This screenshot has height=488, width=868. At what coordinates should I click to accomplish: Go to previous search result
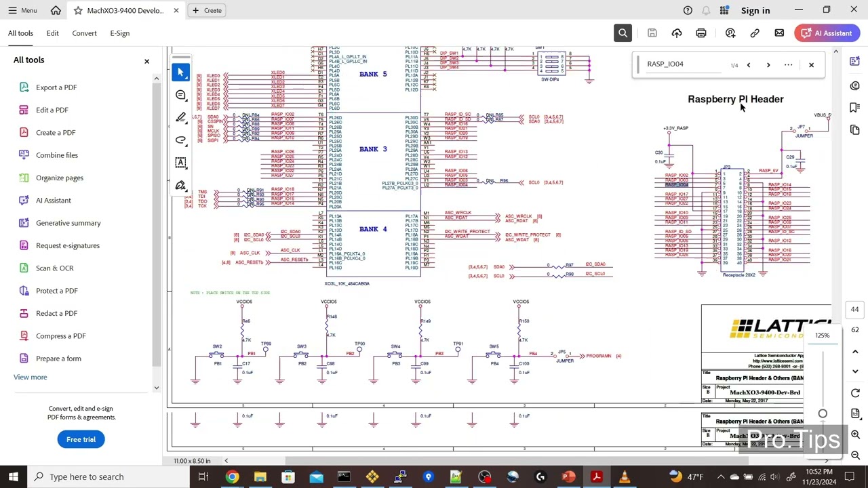(x=748, y=65)
